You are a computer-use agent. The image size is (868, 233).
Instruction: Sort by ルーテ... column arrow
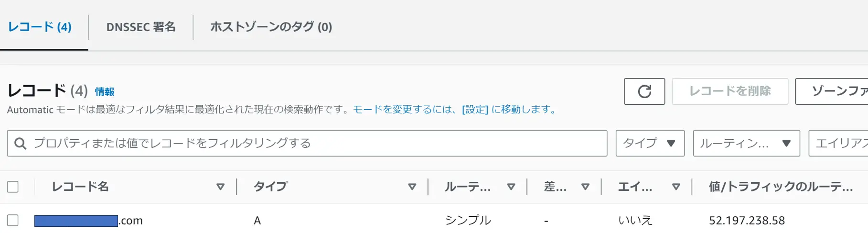(x=511, y=187)
